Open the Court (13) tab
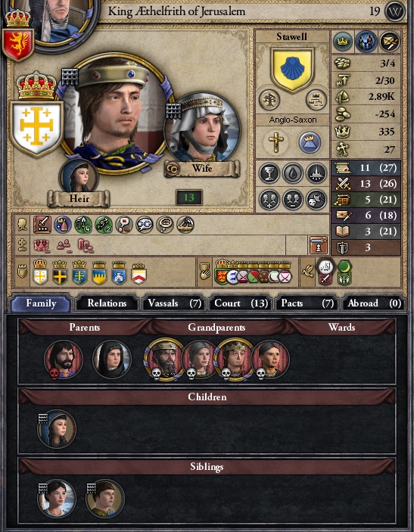414x532 pixels. point(241,303)
